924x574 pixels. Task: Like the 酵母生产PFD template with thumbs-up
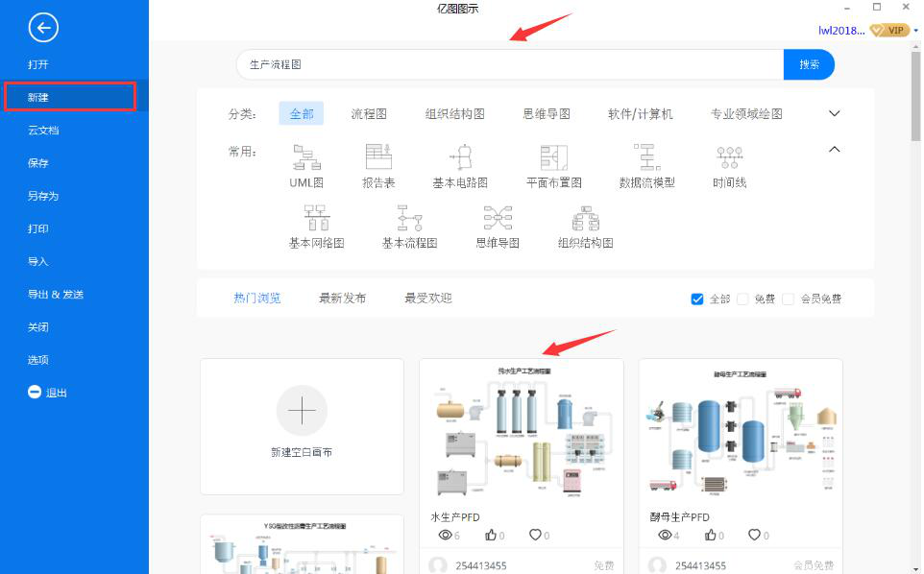click(710, 535)
